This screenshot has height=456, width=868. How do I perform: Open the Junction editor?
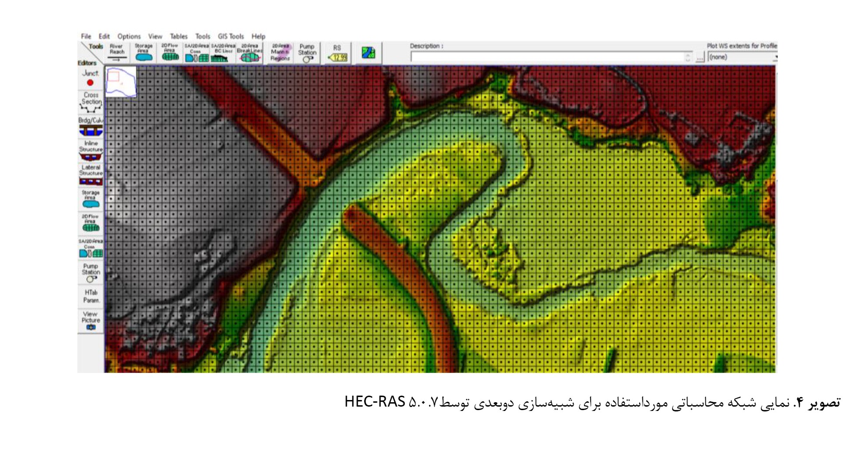(91, 78)
